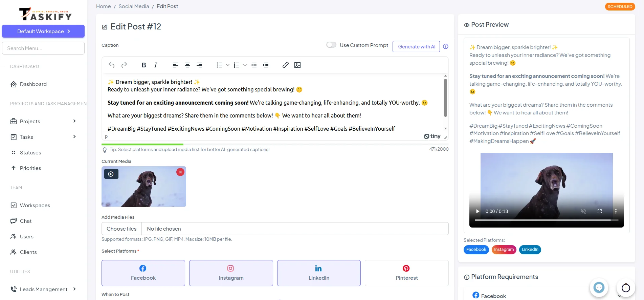Insert a link in the caption
This screenshot has height=300, width=644.
[x=285, y=65]
